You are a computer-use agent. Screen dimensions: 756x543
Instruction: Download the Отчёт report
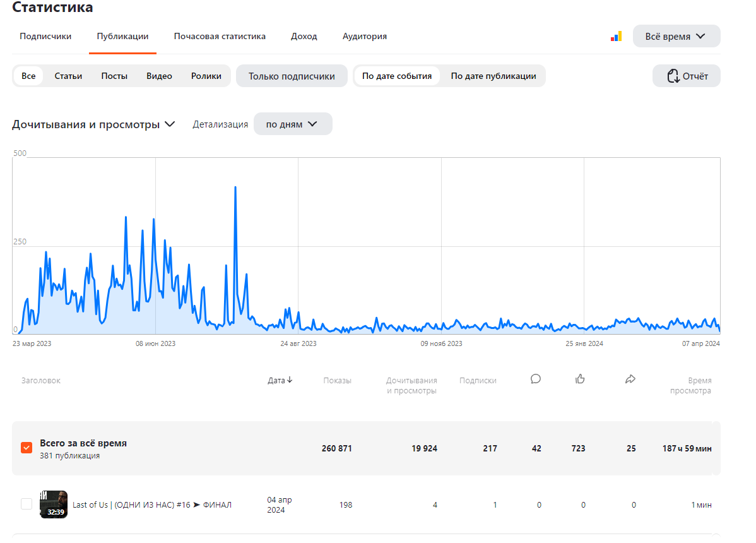pyautogui.click(x=687, y=76)
